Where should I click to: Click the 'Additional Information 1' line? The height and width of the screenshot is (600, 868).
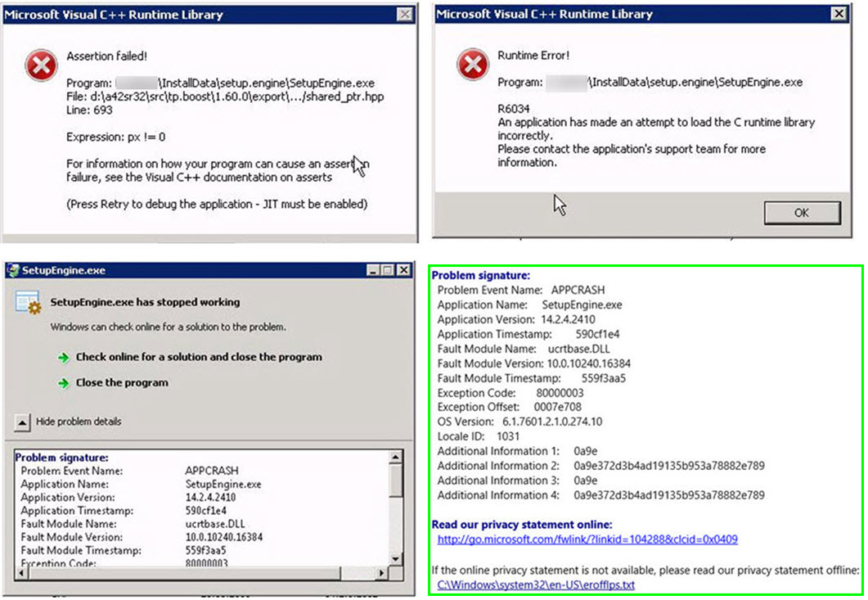pyautogui.click(x=517, y=451)
